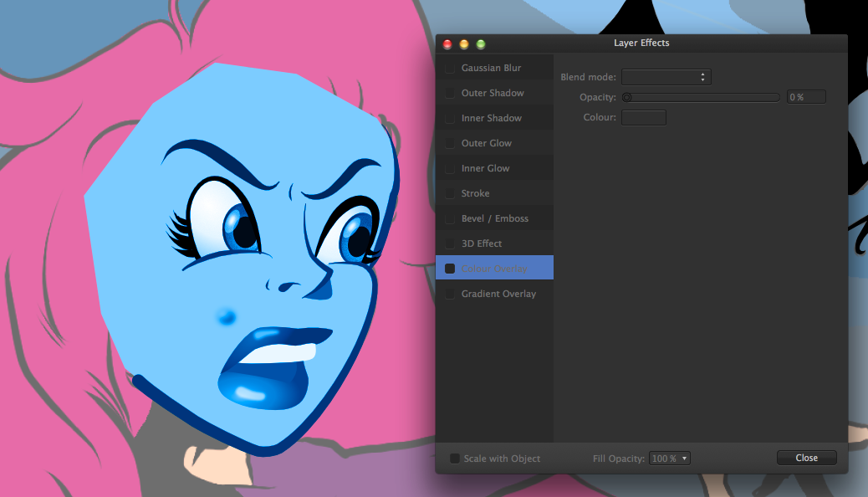Toggle the Colour Overlay checkbox
868x497 pixels.
point(450,269)
